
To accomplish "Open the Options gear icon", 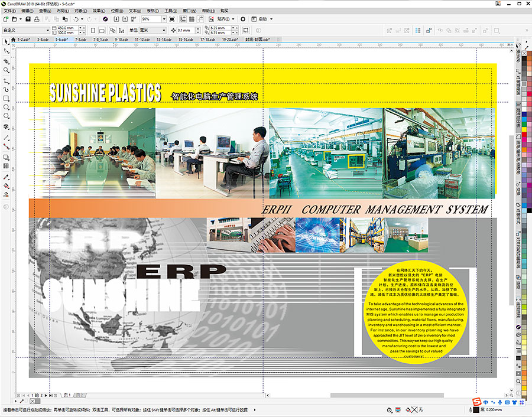I will point(243,19).
